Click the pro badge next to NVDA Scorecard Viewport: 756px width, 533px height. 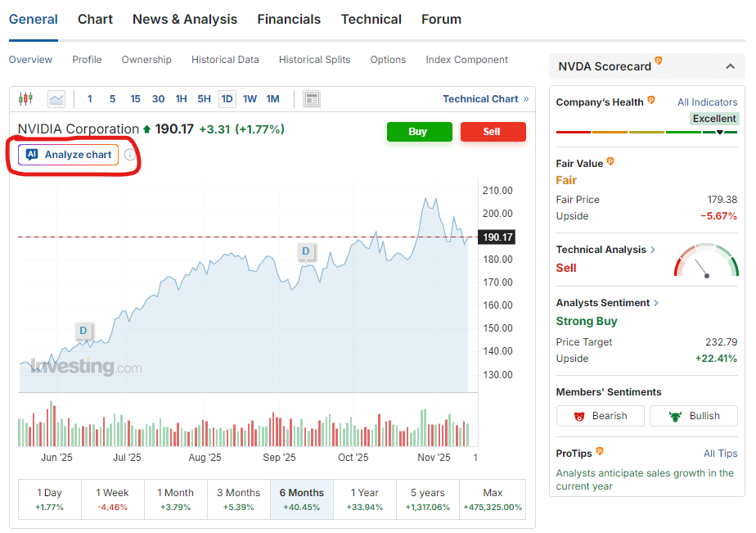659,61
